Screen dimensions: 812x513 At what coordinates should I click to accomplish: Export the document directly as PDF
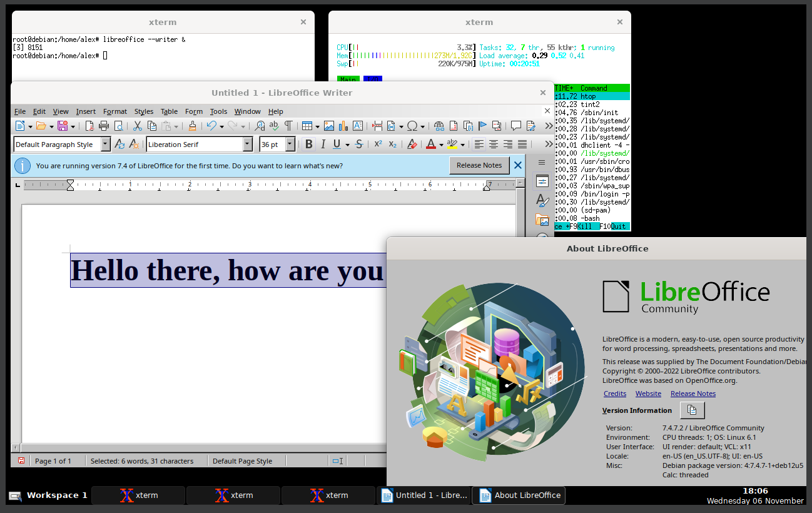pyautogui.click(x=89, y=126)
